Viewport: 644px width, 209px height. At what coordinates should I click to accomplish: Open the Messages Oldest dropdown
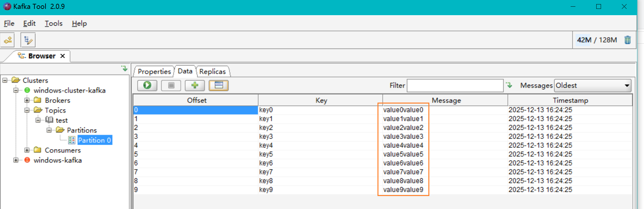(626, 85)
